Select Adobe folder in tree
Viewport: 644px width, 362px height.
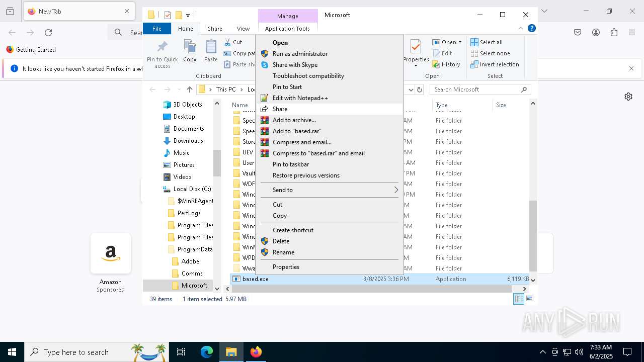190,261
